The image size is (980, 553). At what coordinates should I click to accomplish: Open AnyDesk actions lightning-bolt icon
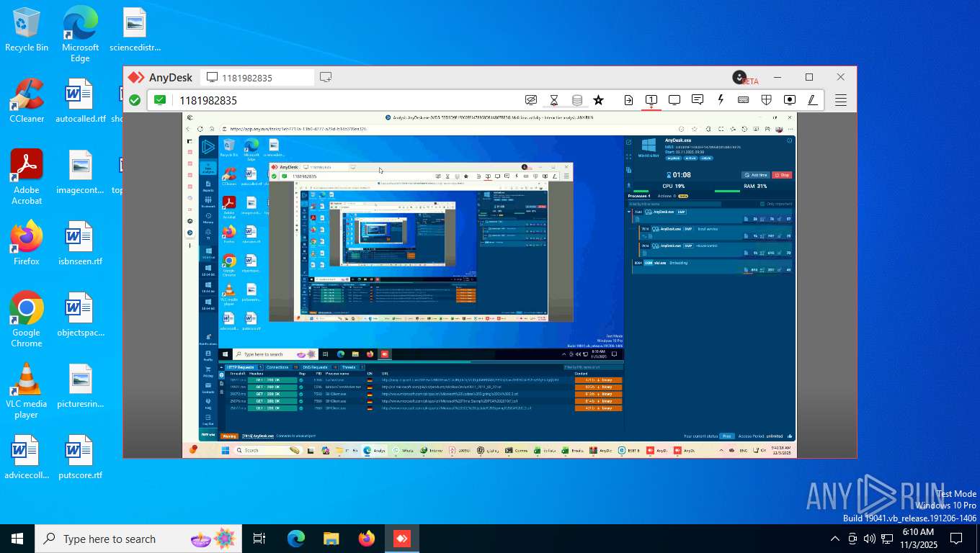(x=721, y=100)
